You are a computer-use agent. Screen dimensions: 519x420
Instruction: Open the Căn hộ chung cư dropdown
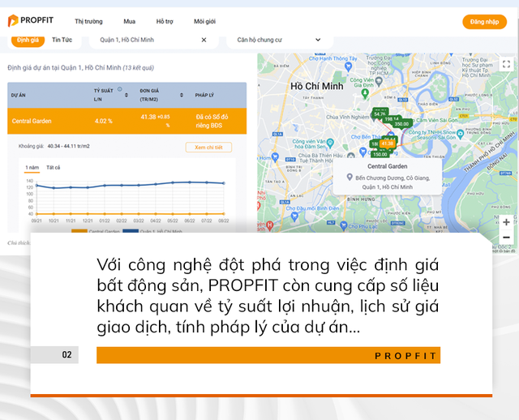(280, 40)
